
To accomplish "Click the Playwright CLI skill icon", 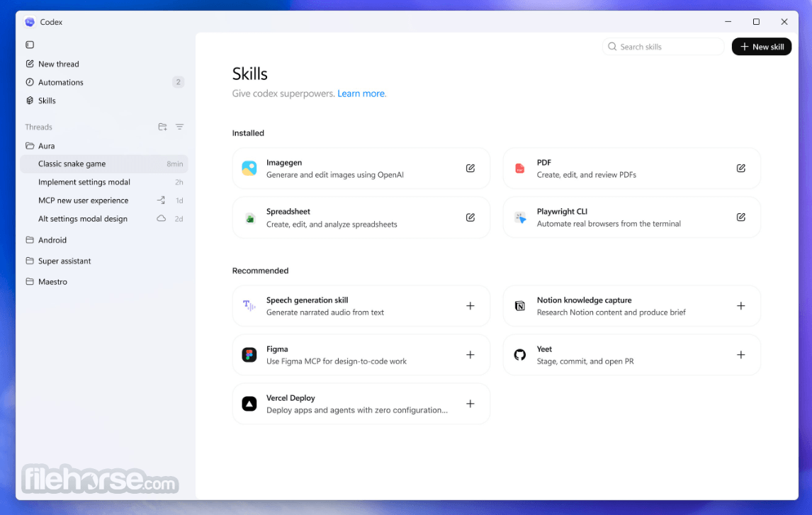I will click(x=520, y=218).
